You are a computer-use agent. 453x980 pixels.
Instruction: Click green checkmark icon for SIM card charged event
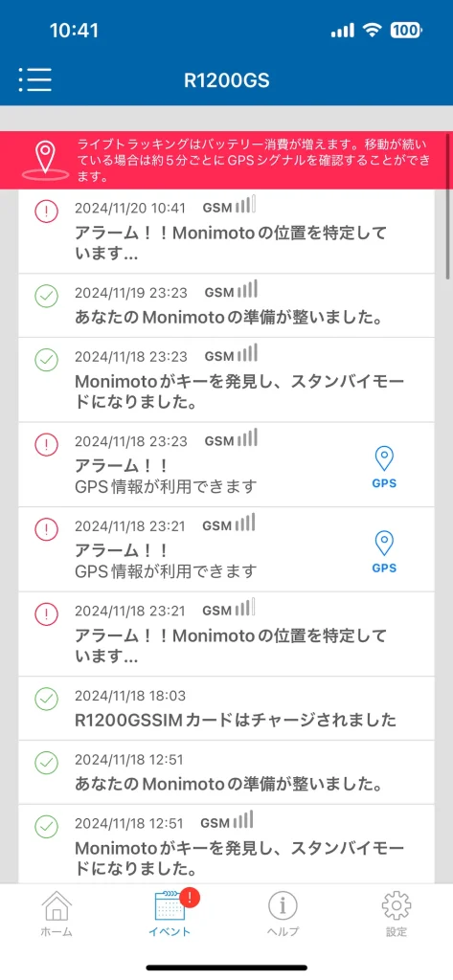(x=46, y=699)
